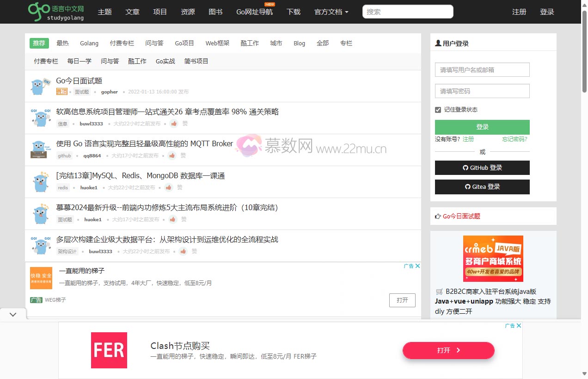588x379 pixels.
Task: Click the Gitea icon in the Gitea 登录 button
Action: (x=468, y=186)
